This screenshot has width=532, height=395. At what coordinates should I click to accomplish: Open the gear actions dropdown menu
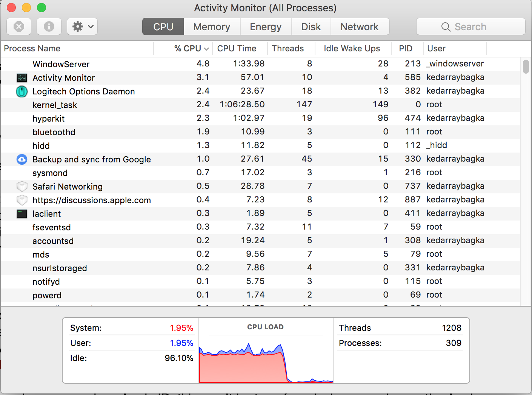click(x=82, y=26)
